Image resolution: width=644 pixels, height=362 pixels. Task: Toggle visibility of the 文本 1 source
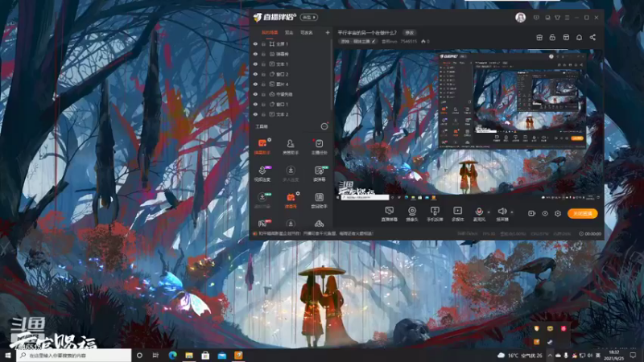pos(255,64)
